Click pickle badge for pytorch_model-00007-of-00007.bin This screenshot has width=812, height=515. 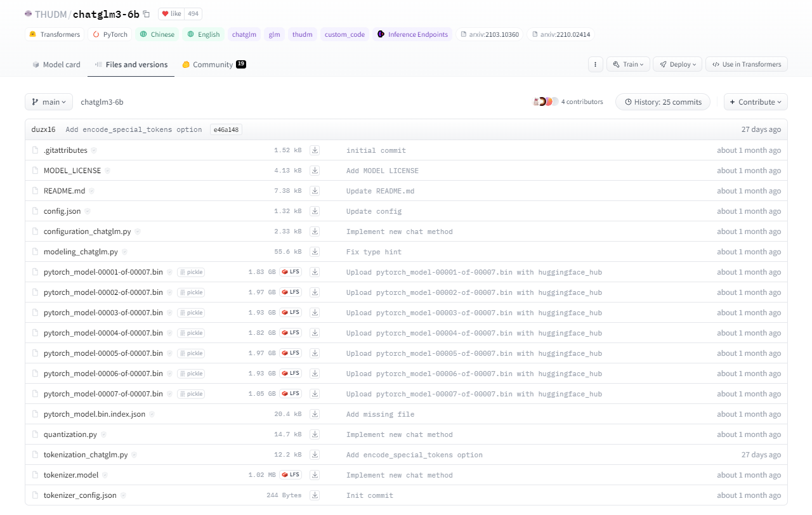point(191,394)
